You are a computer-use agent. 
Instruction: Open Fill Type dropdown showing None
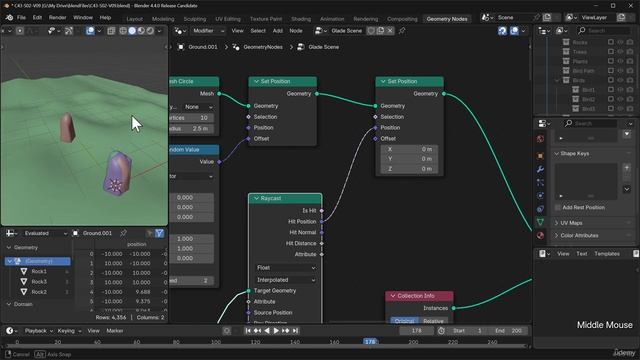tap(198, 107)
